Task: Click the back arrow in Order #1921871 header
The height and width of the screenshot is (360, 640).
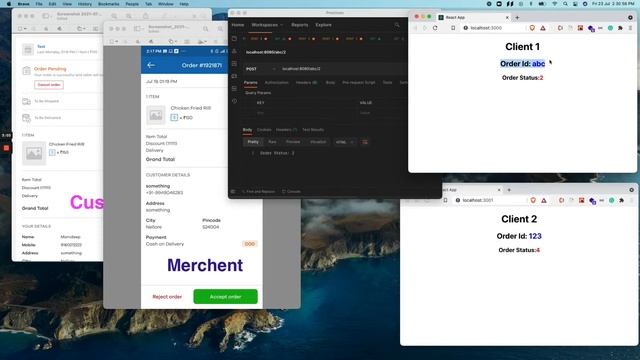Action: click(x=151, y=65)
